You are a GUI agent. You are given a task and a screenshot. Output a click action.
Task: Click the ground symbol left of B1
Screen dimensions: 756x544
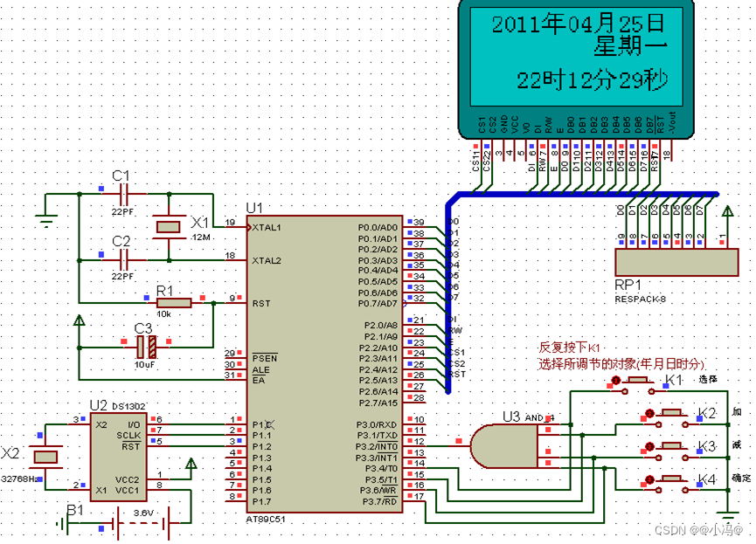[x=62, y=523]
